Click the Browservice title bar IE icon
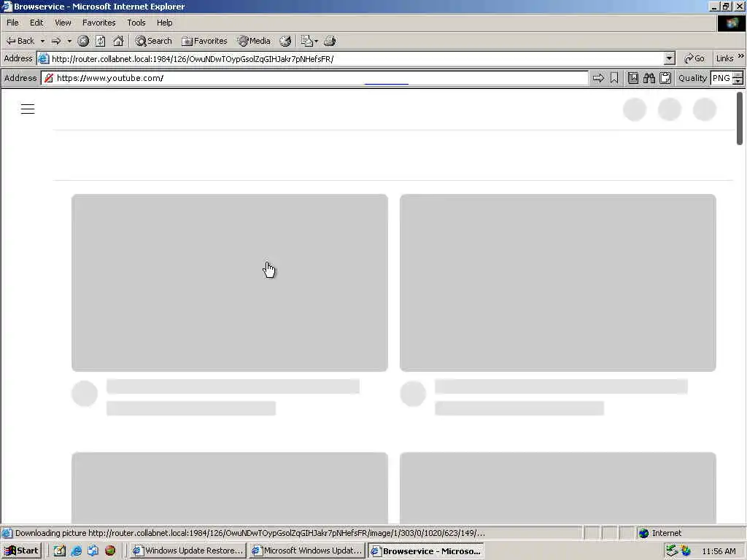The height and width of the screenshot is (560, 747). click(x=7, y=6)
